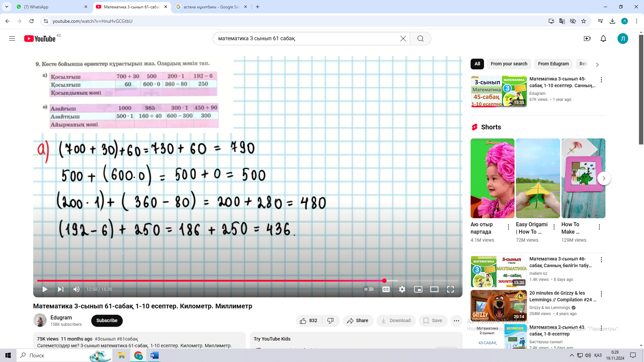This screenshot has width=644, height=362.
Task: Expand options for Математика 45-сабақ video
Action: (x=601, y=80)
